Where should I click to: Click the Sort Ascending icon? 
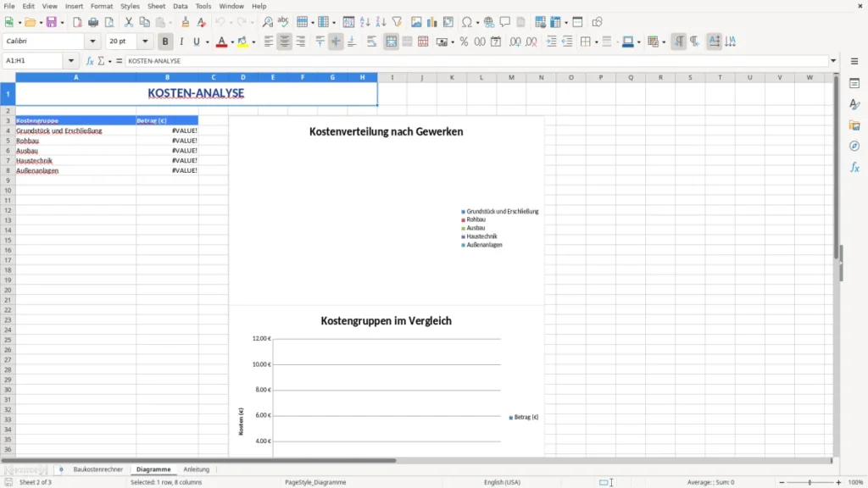pos(364,22)
